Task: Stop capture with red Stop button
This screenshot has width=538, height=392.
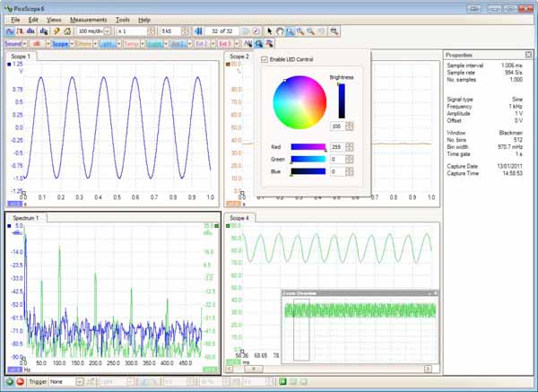Action: (x=21, y=381)
